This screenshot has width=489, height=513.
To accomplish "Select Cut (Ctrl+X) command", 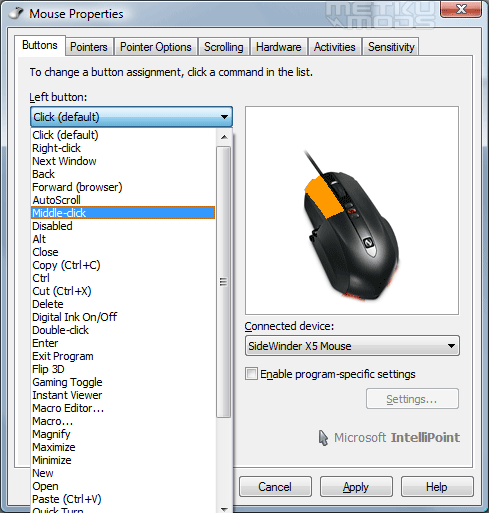I will pyautogui.click(x=123, y=291).
